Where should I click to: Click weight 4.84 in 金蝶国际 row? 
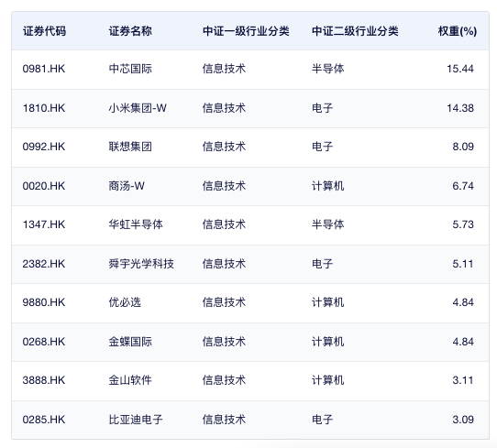(x=463, y=342)
